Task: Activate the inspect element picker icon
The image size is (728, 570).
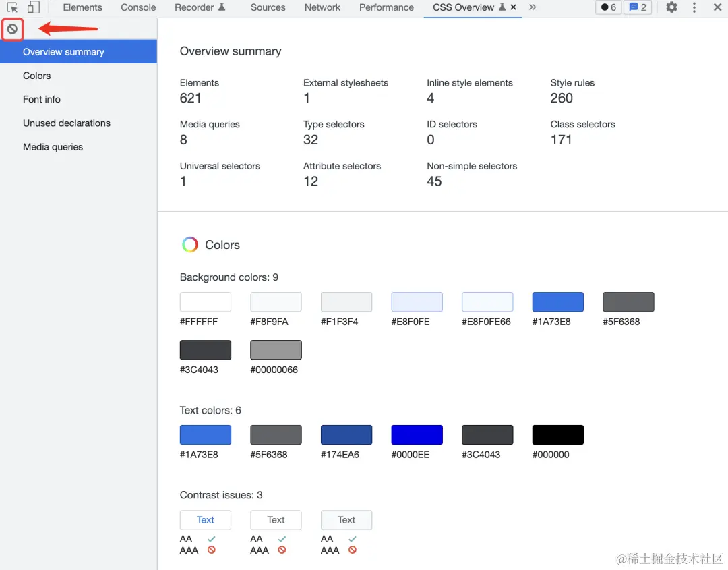Action: pos(12,7)
